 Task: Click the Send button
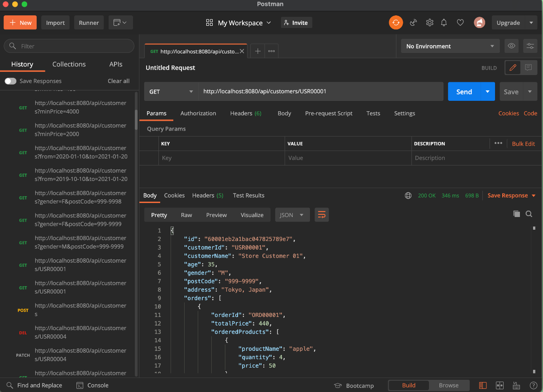pos(464,91)
